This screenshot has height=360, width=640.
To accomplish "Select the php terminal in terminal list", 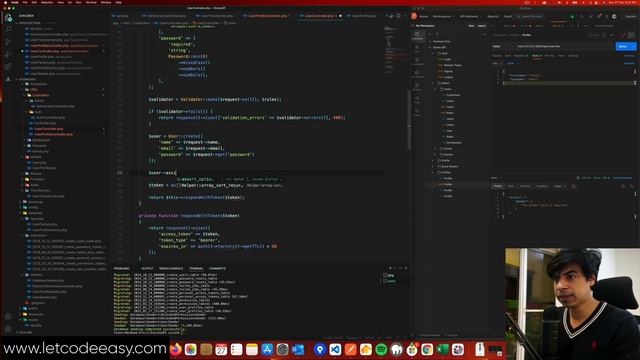I will 389,276.
